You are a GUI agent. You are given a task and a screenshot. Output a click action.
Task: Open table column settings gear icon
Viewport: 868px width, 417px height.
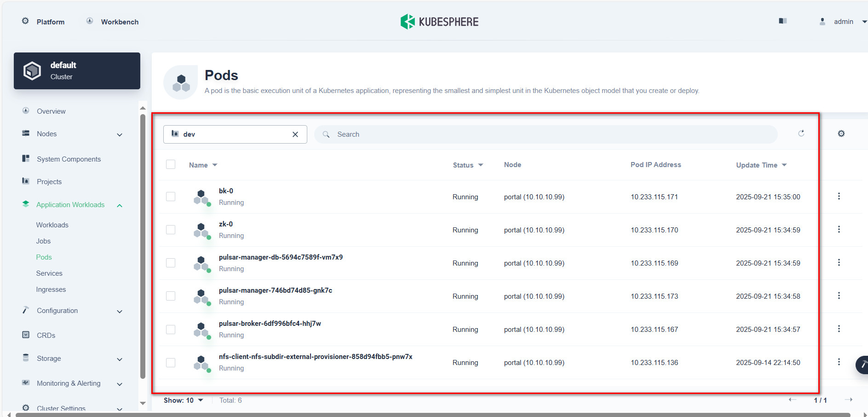coord(841,133)
